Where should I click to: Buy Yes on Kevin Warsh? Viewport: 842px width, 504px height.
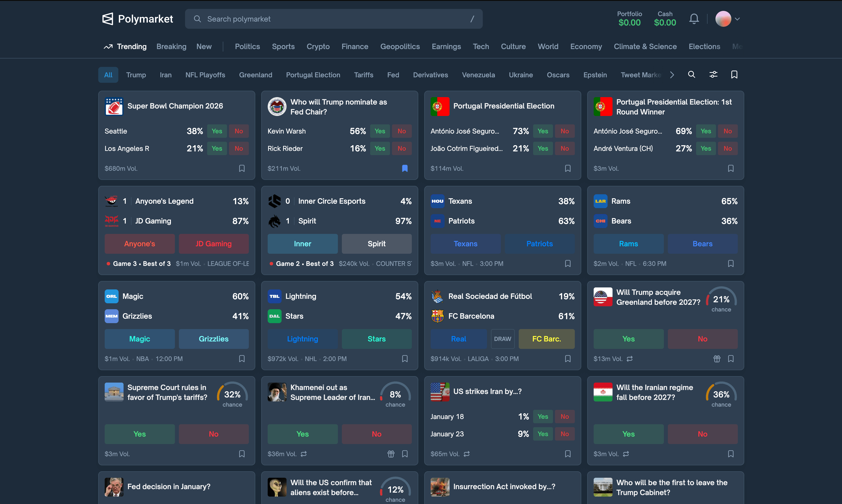380,131
